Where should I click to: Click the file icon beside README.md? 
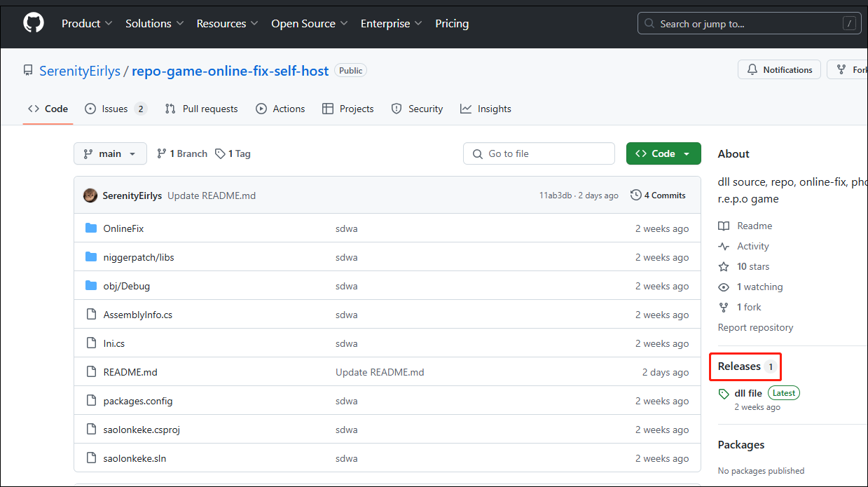coord(91,372)
